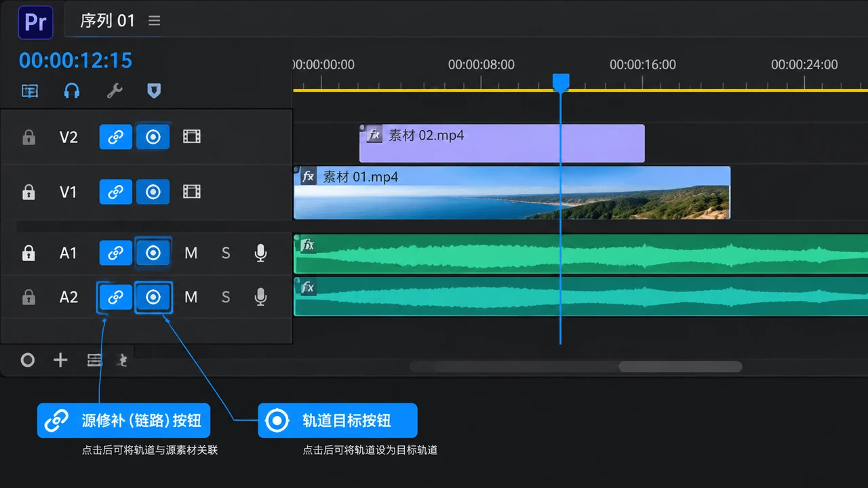Click fx badge on 素材 02.mp4
This screenshot has width=868, height=488.
[x=374, y=134]
